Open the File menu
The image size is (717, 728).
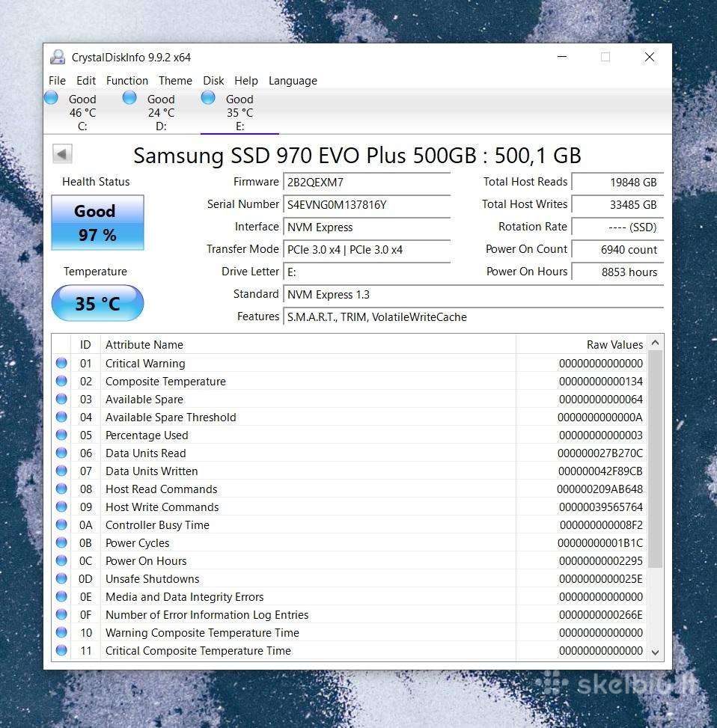pos(57,81)
